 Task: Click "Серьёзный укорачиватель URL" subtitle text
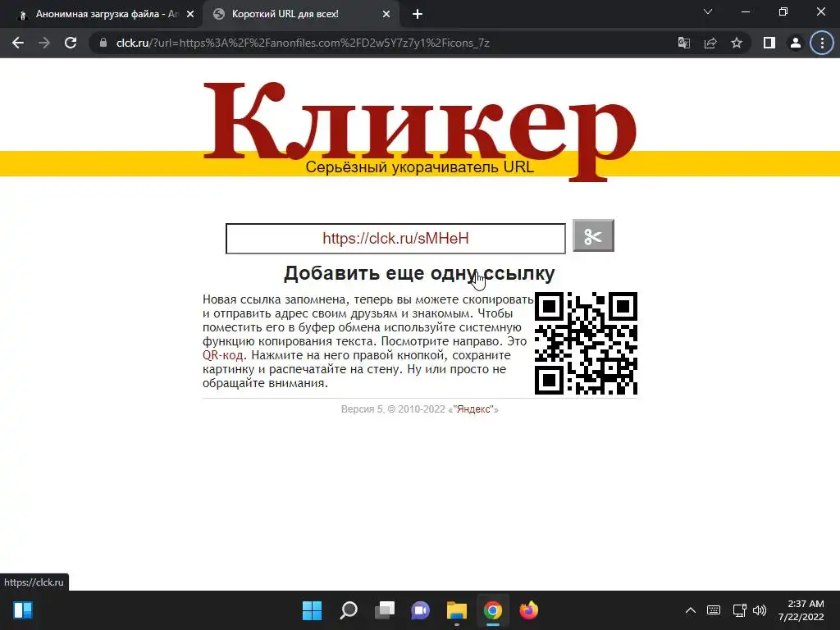419,167
